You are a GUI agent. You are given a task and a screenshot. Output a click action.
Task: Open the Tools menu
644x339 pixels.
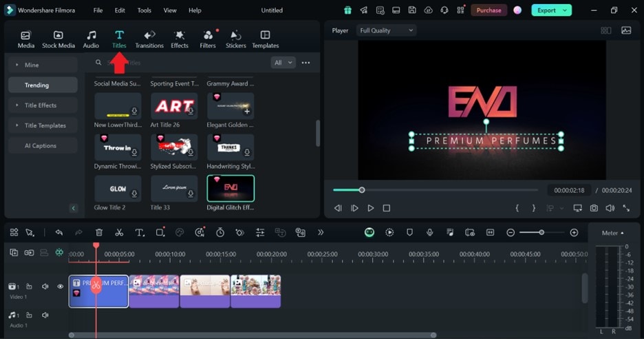[144, 10]
